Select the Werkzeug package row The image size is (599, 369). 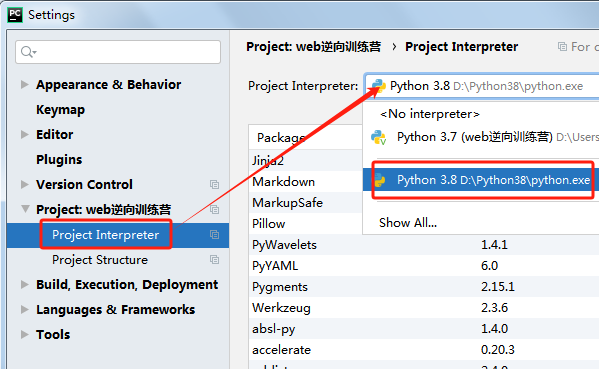point(424,308)
